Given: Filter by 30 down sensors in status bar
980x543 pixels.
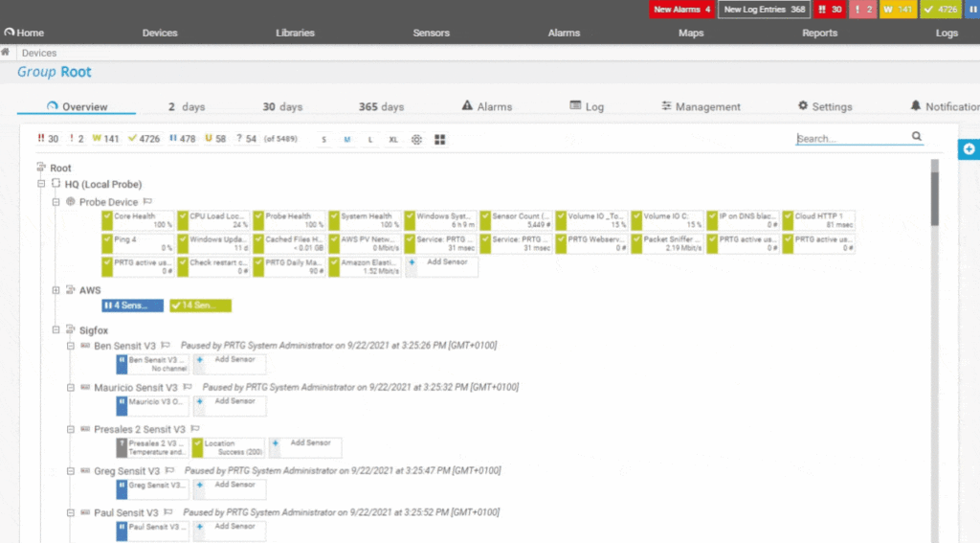Looking at the screenshot, I should point(48,139).
